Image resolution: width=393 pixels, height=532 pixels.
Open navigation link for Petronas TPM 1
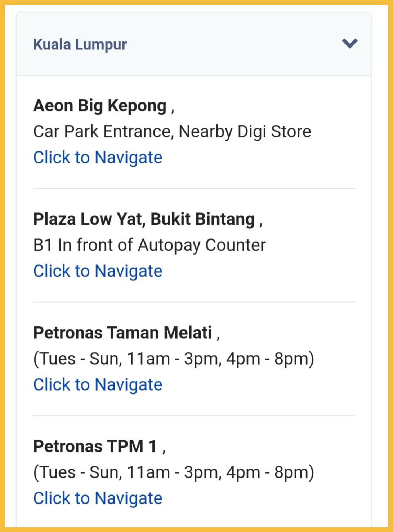pos(98,498)
